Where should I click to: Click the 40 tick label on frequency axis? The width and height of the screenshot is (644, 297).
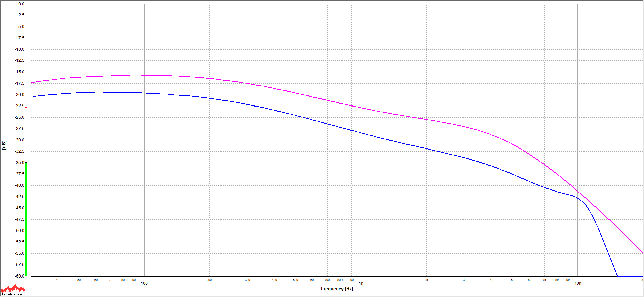(x=58, y=280)
